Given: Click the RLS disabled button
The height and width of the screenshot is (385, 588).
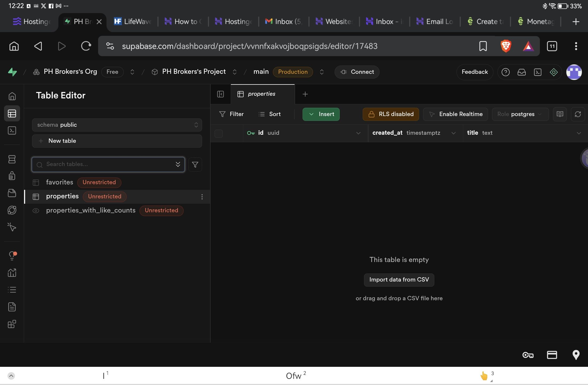Looking at the screenshot, I should pyautogui.click(x=391, y=114).
